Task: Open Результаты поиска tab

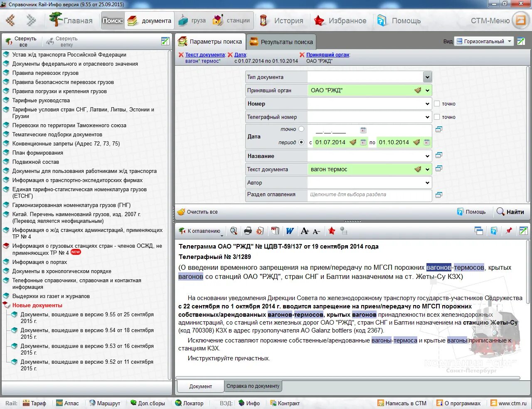Action: click(281, 42)
